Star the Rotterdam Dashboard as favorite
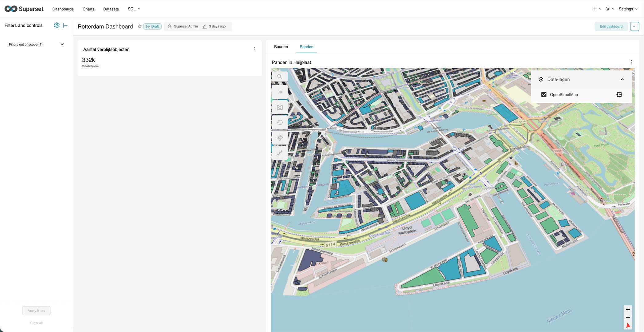 pos(140,26)
